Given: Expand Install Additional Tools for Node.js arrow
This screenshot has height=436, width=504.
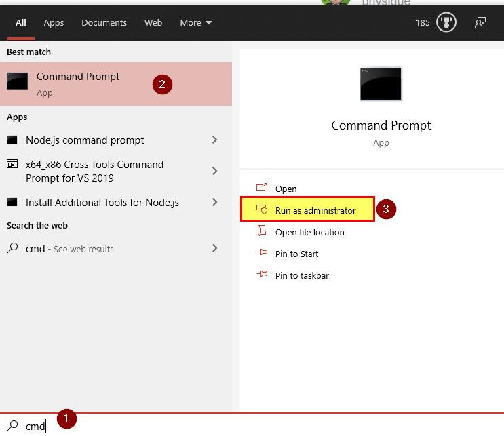Looking at the screenshot, I should [214, 203].
